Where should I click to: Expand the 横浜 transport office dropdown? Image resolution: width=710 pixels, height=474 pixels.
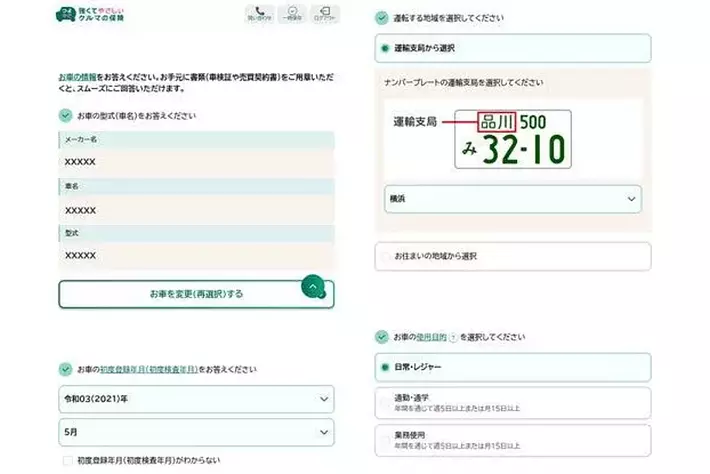(512, 199)
